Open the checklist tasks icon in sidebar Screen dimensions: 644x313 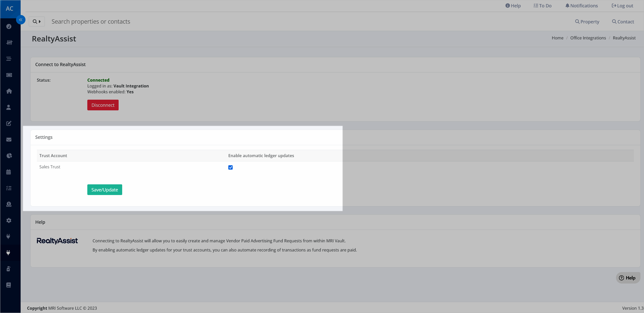point(9,188)
